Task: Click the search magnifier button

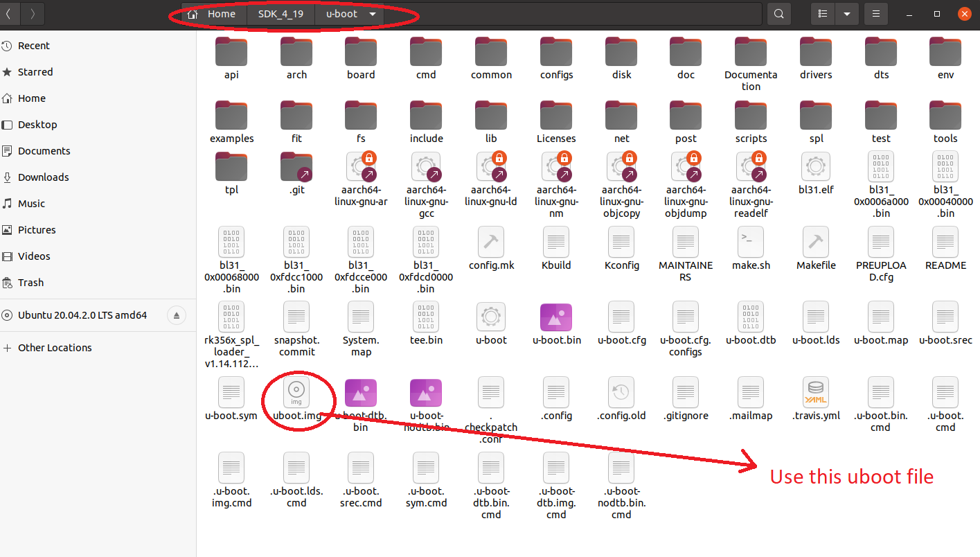Action: (779, 14)
